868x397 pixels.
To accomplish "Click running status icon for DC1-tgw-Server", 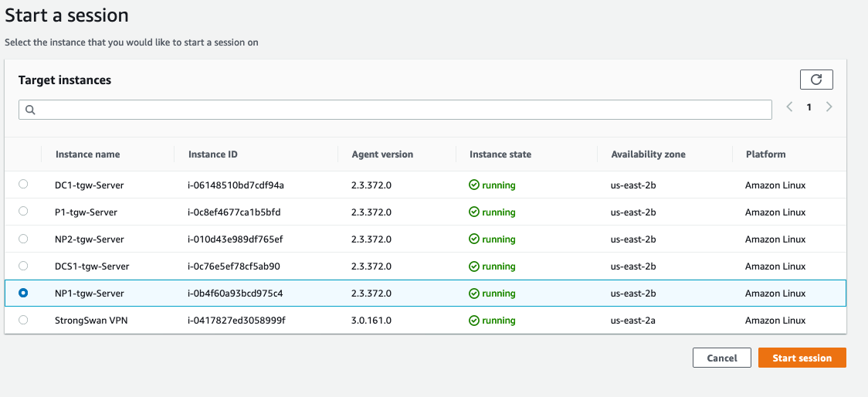I will tap(474, 185).
